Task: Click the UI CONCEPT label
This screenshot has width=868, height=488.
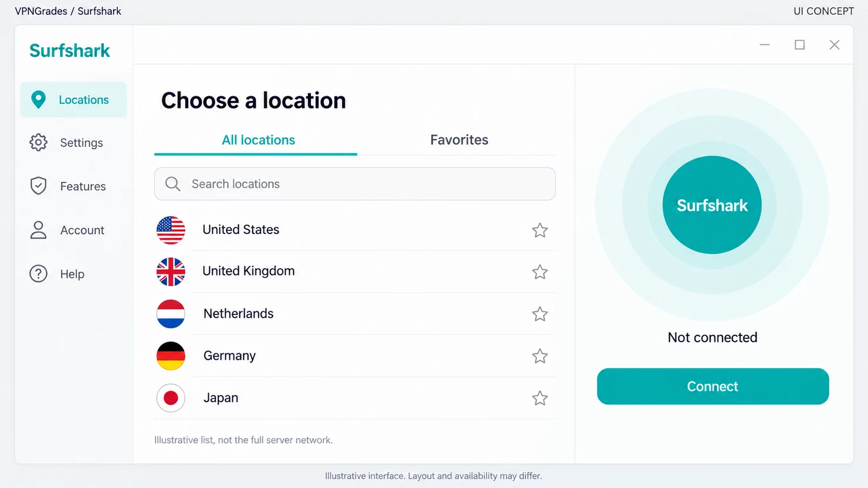Action: 823,11
